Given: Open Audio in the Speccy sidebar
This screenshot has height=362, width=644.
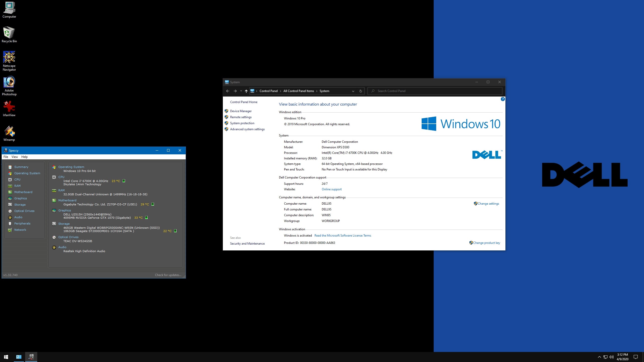Looking at the screenshot, I should point(18,217).
